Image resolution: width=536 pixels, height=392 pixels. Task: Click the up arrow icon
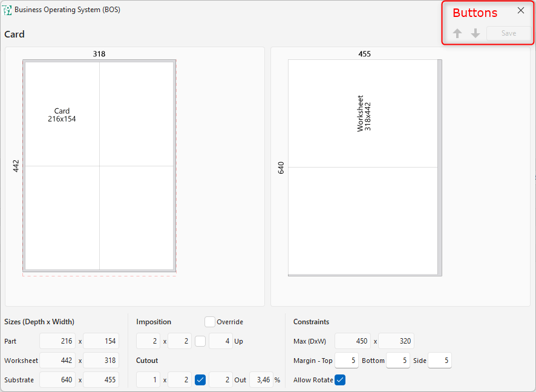(457, 34)
